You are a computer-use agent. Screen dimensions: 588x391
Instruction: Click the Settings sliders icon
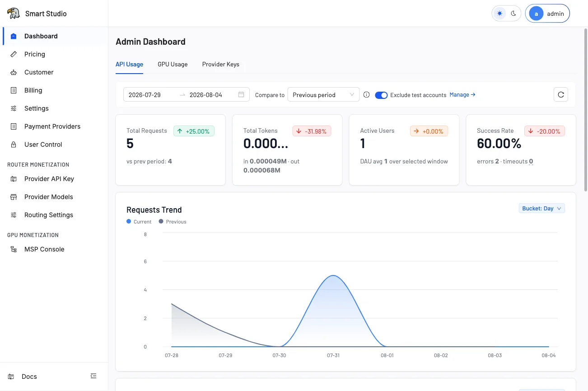tap(14, 108)
